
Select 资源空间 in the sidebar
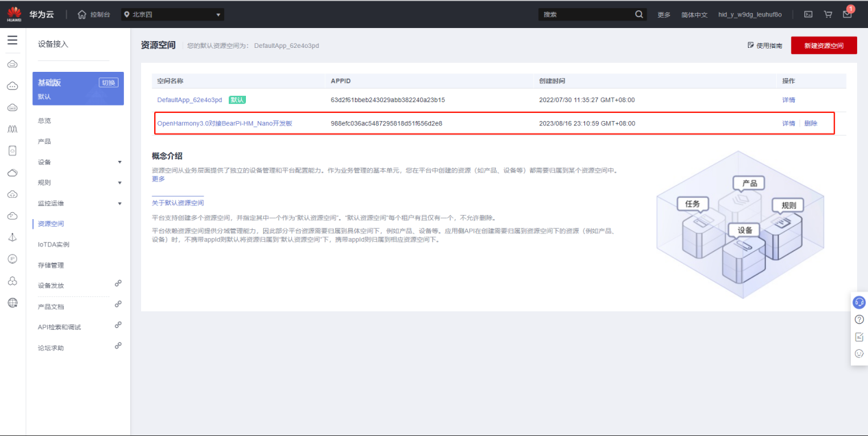(51, 224)
